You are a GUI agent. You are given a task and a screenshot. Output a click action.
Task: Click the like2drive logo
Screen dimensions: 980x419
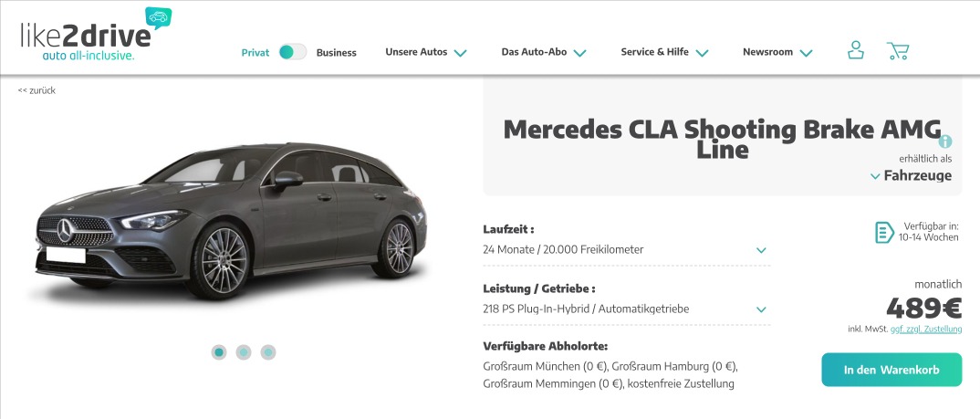tap(96, 35)
